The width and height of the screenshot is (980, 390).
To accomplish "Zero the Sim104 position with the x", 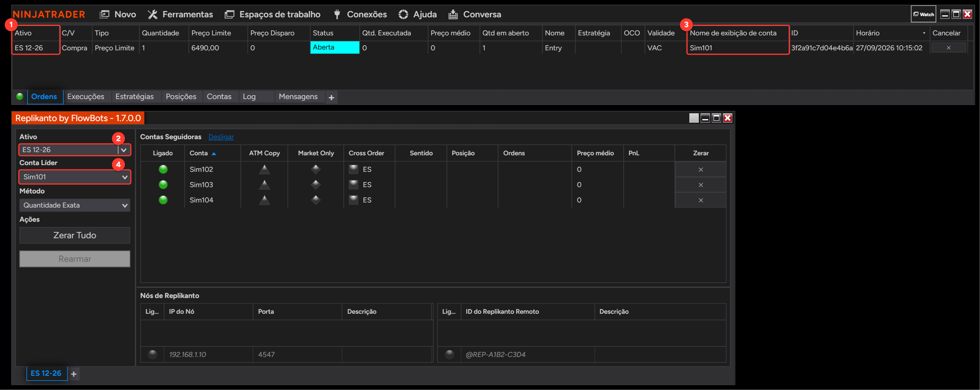I will (701, 200).
